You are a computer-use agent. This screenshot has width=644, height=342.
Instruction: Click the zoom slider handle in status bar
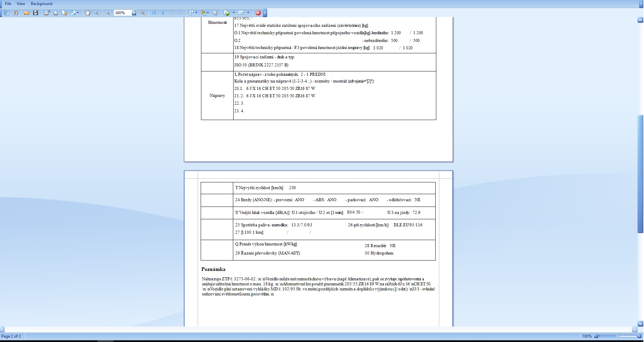tap(617, 336)
